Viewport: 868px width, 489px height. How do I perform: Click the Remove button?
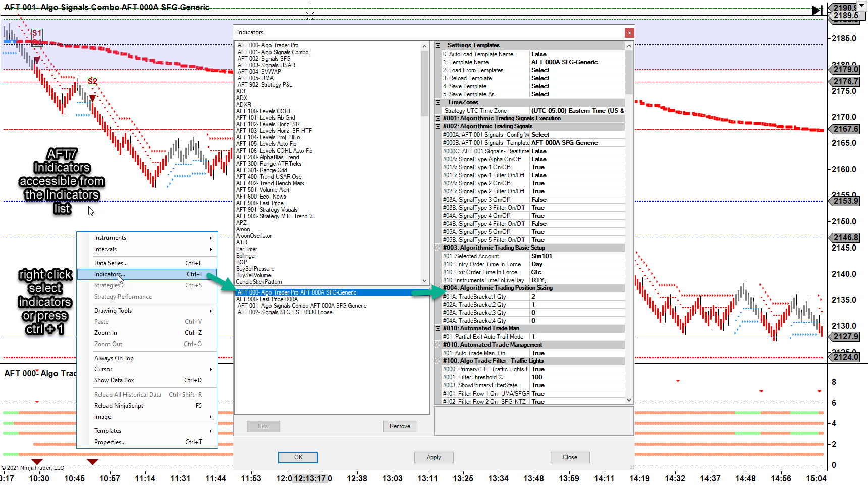pos(400,426)
